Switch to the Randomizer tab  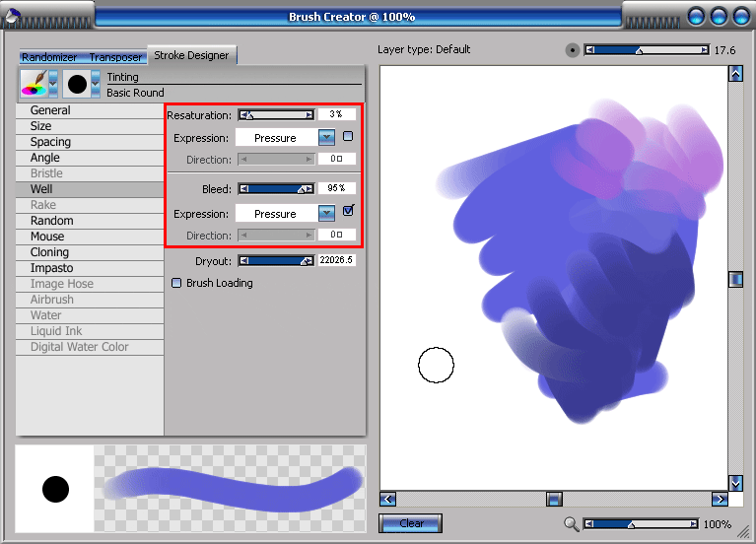(x=49, y=57)
